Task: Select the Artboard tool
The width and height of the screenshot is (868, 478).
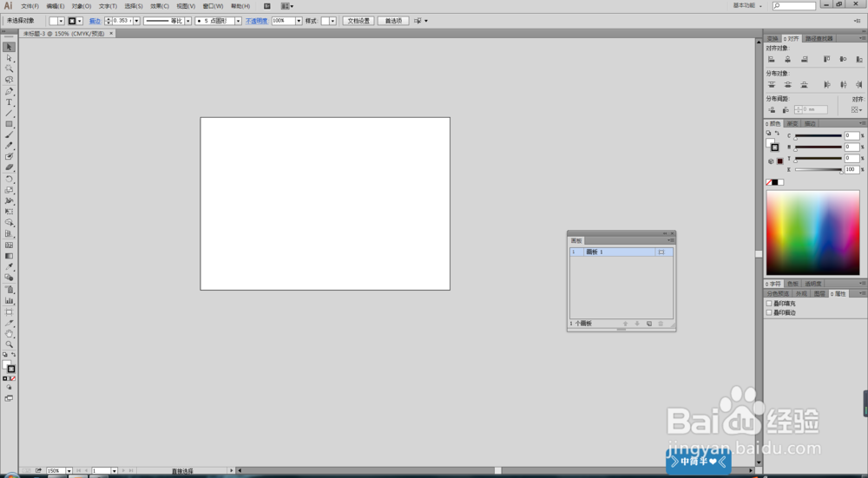Action: [9, 312]
